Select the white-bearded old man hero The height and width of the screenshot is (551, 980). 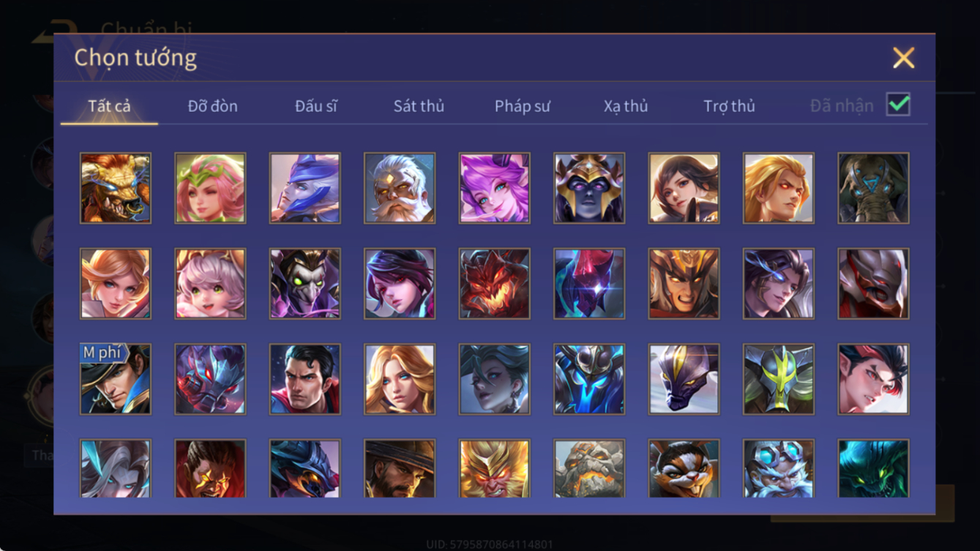tap(400, 188)
